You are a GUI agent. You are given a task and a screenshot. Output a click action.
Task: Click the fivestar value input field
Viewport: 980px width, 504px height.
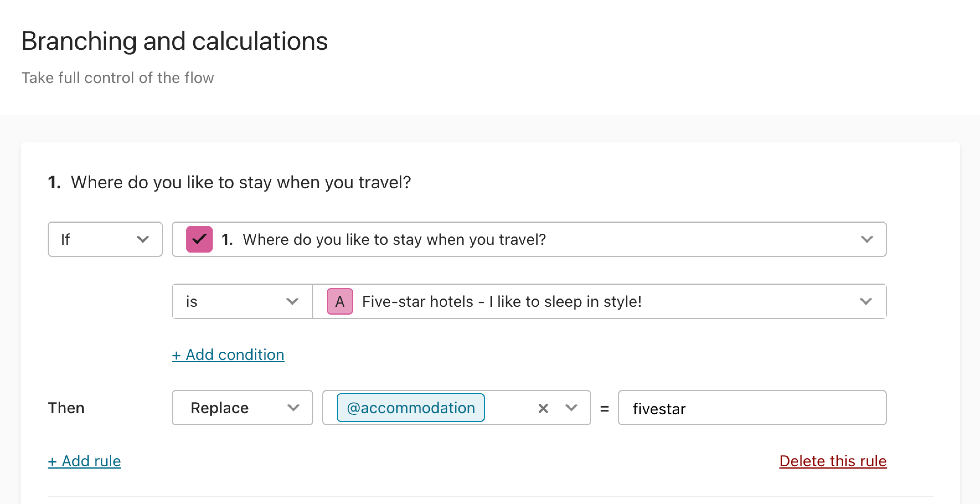tap(752, 408)
